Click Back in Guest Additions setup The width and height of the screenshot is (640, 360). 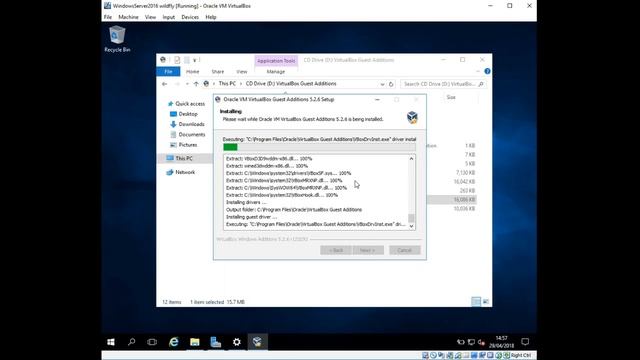[336, 250]
